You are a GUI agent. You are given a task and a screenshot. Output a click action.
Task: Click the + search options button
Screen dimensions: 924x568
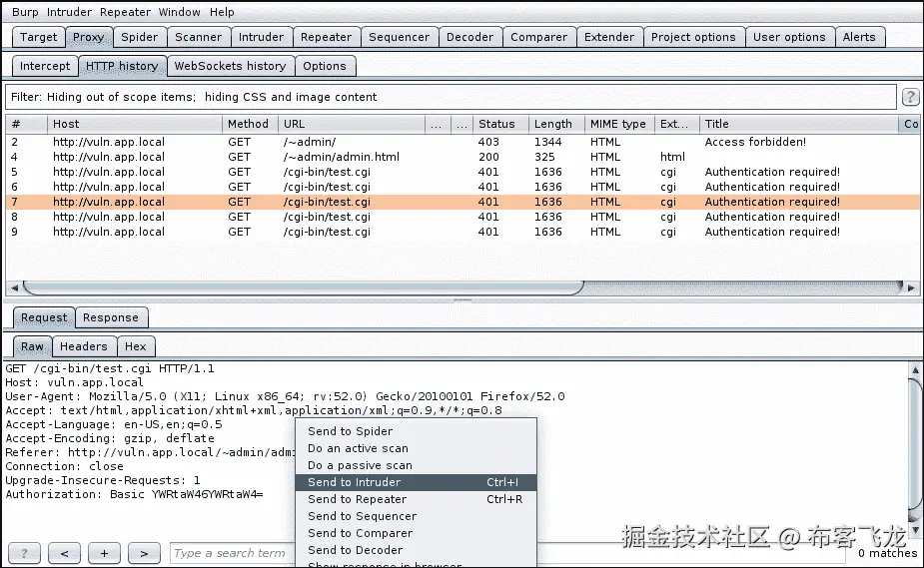coord(104,553)
